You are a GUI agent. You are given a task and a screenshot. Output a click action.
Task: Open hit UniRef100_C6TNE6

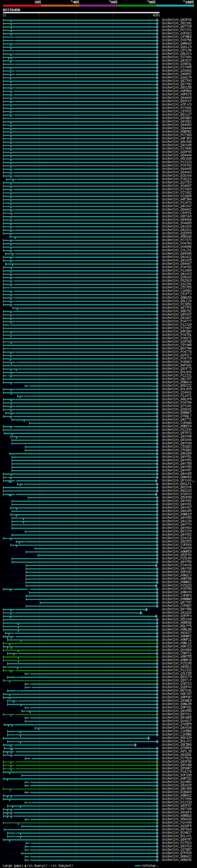[177, 37]
